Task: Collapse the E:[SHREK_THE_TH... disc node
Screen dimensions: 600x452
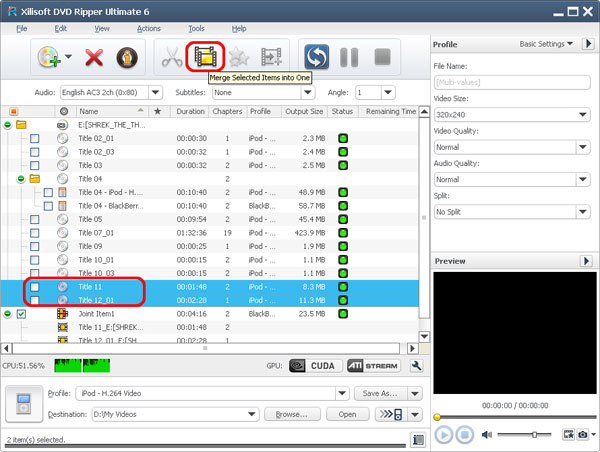Action: [x=8, y=125]
